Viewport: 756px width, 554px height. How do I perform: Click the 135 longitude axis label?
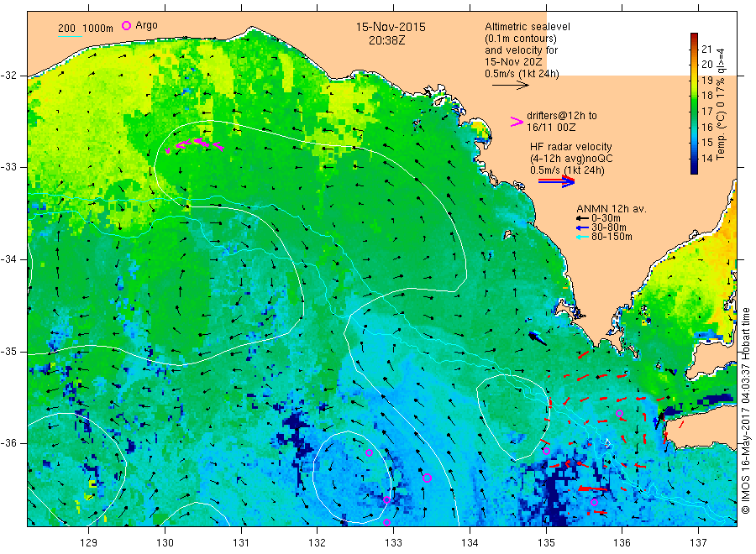point(546,543)
